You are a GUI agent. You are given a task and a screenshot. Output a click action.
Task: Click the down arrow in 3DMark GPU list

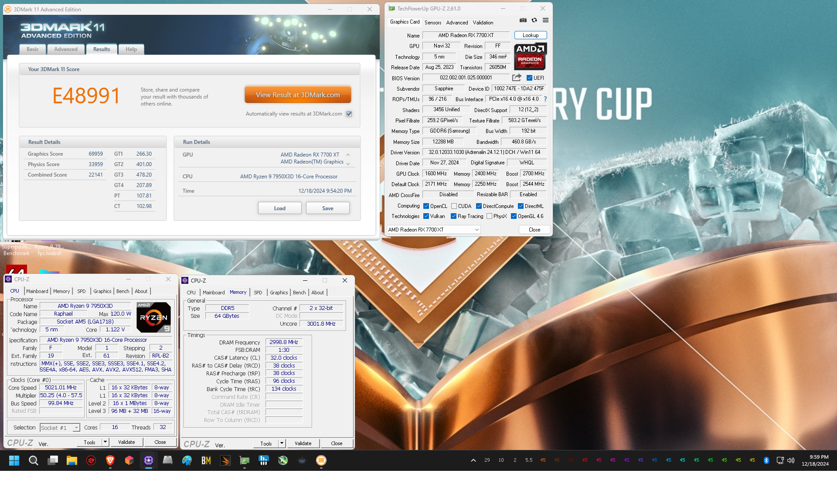(348, 163)
